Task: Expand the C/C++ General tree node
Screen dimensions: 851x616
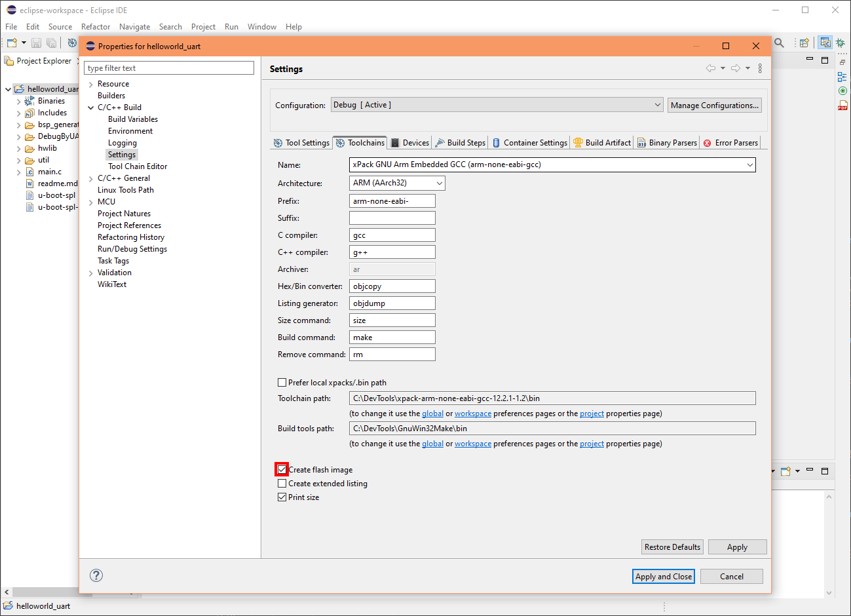Action: tap(91, 178)
